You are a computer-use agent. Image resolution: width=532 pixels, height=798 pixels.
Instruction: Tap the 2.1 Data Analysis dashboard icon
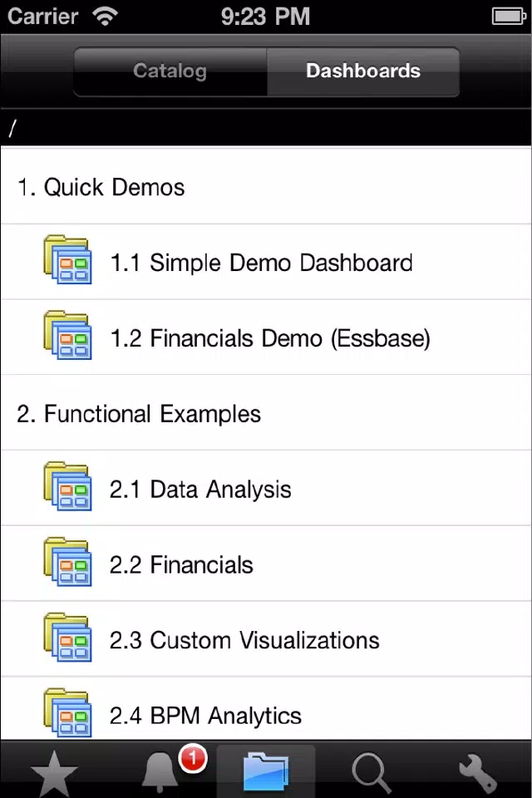pos(67,486)
